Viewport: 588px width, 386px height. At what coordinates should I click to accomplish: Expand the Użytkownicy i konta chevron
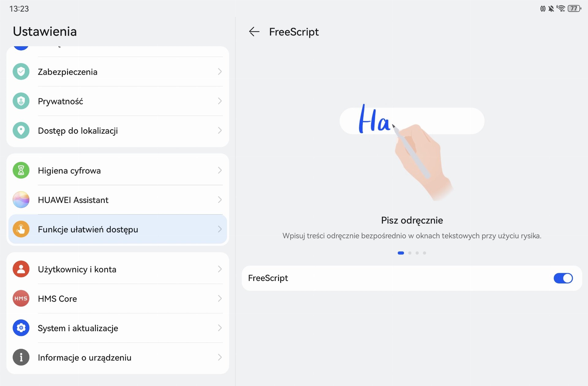pos(220,269)
